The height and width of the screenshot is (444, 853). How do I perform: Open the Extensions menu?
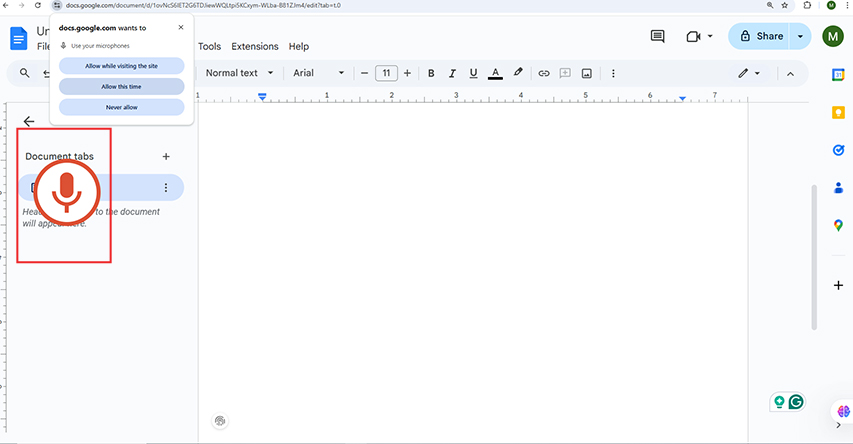click(x=255, y=46)
